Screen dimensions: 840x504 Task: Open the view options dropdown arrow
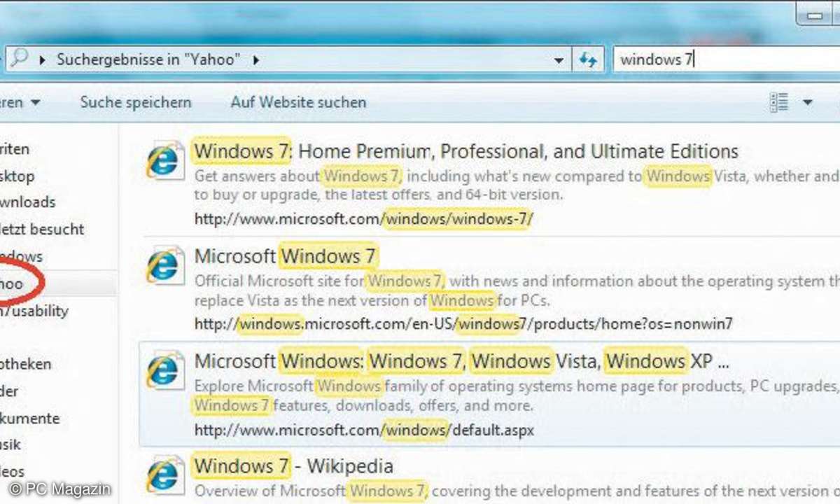click(807, 103)
